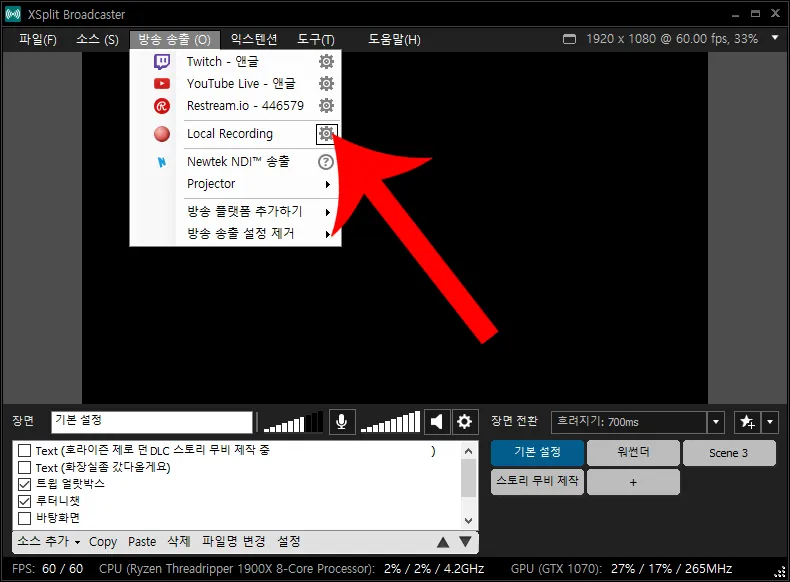Click Paste in source toolbar
Viewport: 790px width, 582px height.
coord(142,542)
